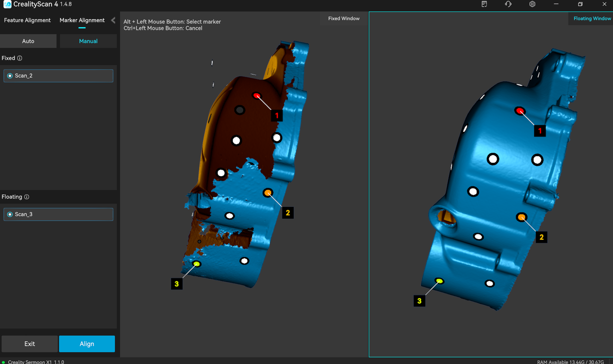This screenshot has width=613, height=364.
Task: Click the Fixed Window label
Action: [x=343, y=19]
